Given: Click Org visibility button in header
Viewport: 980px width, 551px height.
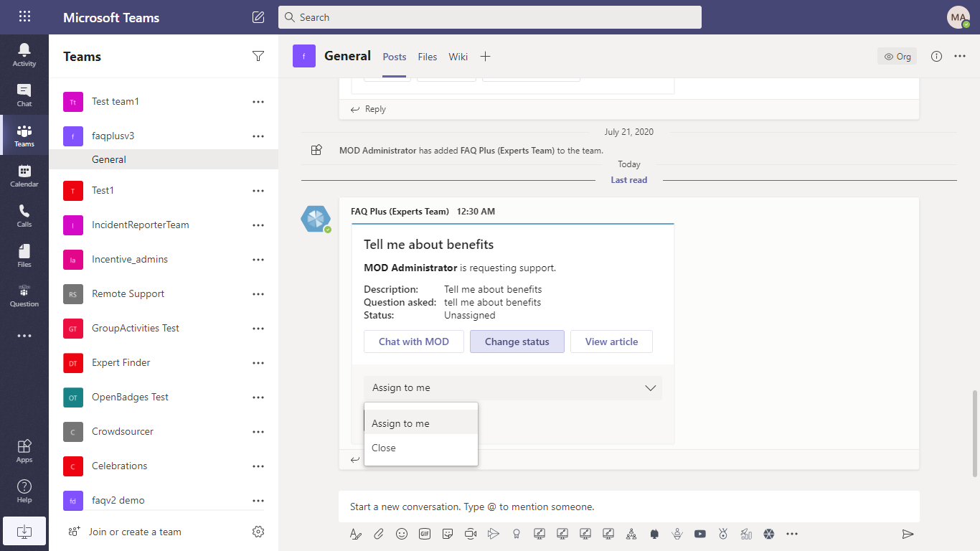Looking at the screenshot, I should 897,56.
